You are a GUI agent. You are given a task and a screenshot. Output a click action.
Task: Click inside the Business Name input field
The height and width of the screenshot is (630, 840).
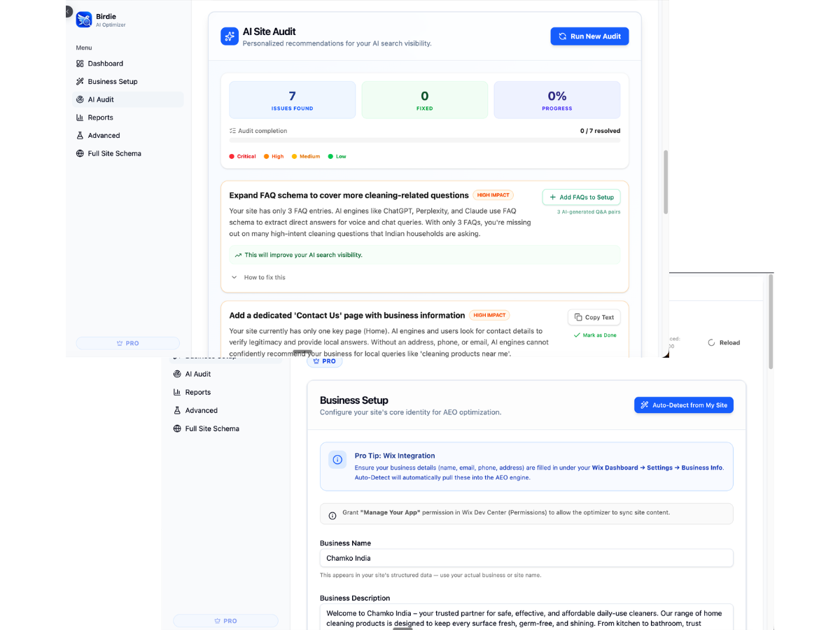tap(526, 558)
